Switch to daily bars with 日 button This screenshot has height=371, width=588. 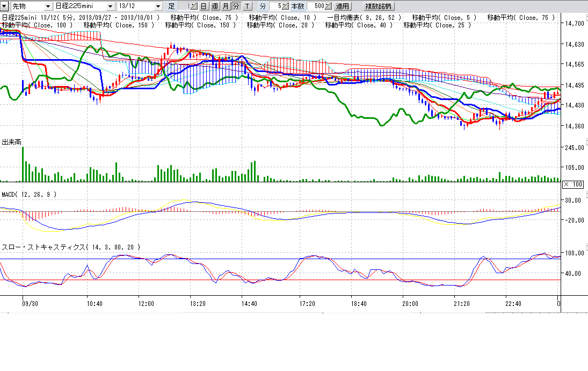pyautogui.click(x=204, y=6)
